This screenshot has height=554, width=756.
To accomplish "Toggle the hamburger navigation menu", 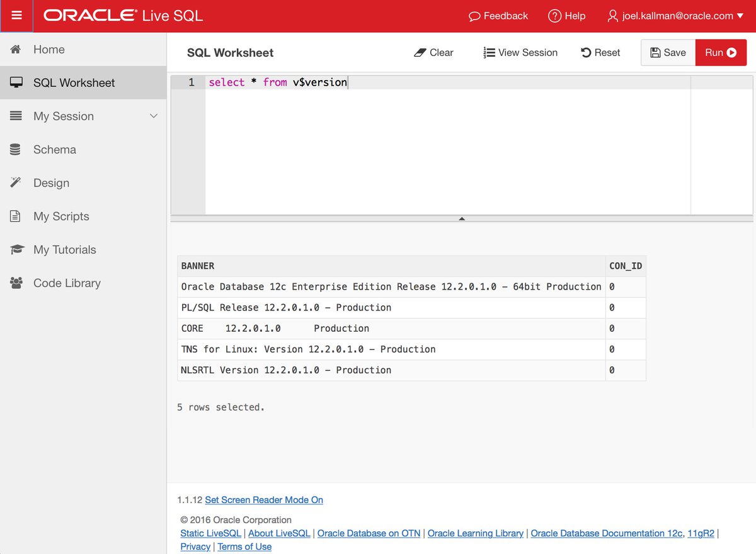I will click(x=16, y=16).
